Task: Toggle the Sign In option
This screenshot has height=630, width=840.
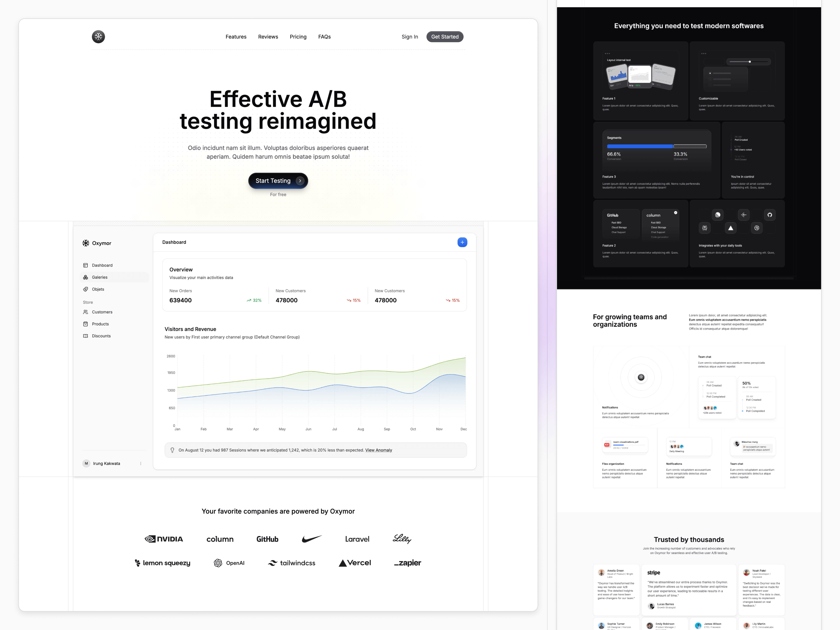Action: 409,36
